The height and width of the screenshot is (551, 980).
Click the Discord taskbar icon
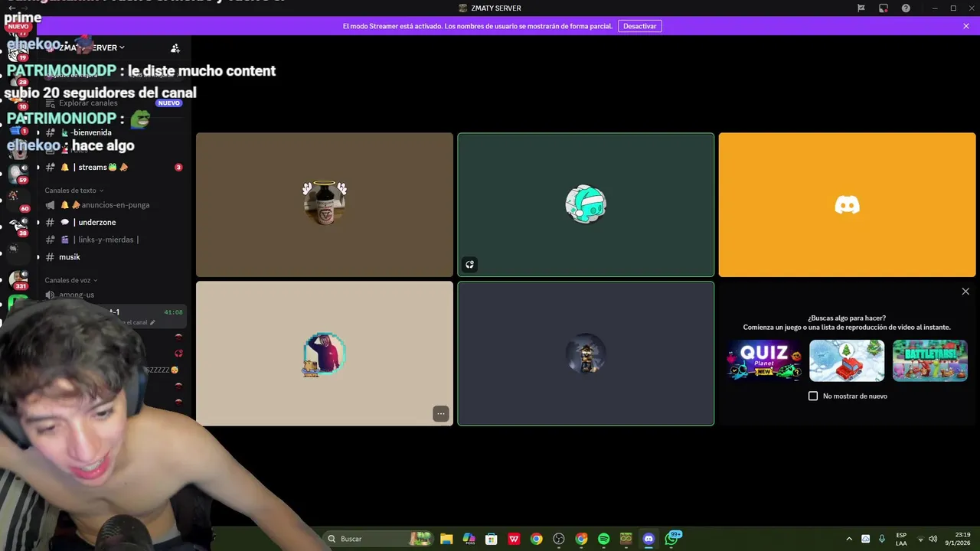click(x=648, y=539)
